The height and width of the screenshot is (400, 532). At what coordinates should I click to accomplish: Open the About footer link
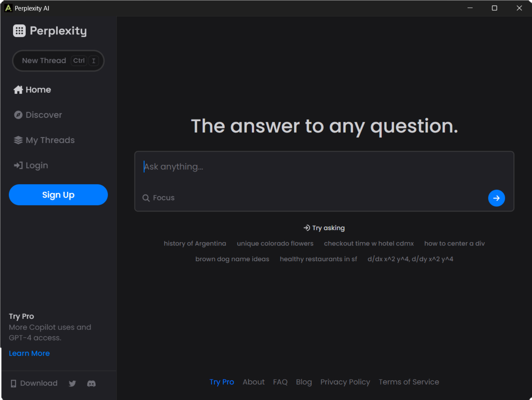pyautogui.click(x=253, y=382)
